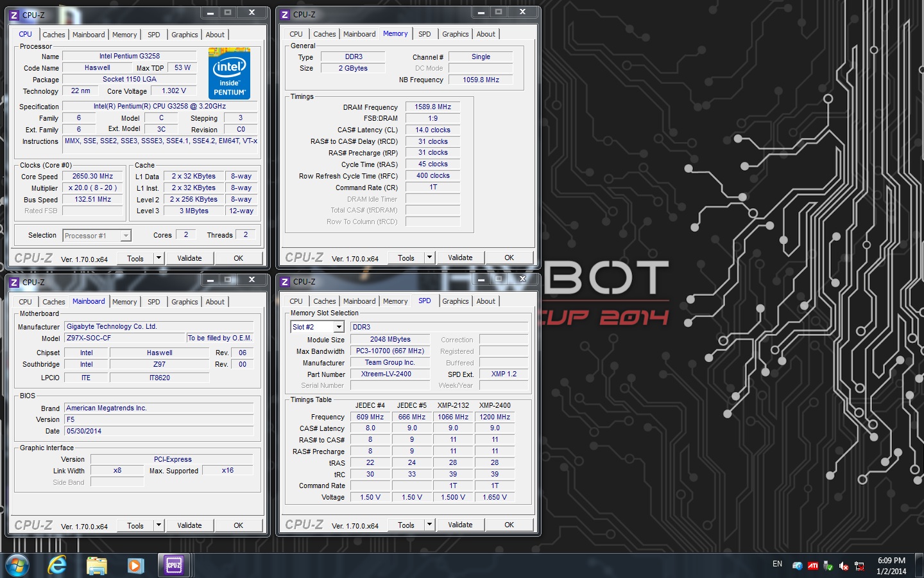The image size is (924, 578).
Task: Expand Tools dropdown arrow in CPU window
Action: coord(158,258)
